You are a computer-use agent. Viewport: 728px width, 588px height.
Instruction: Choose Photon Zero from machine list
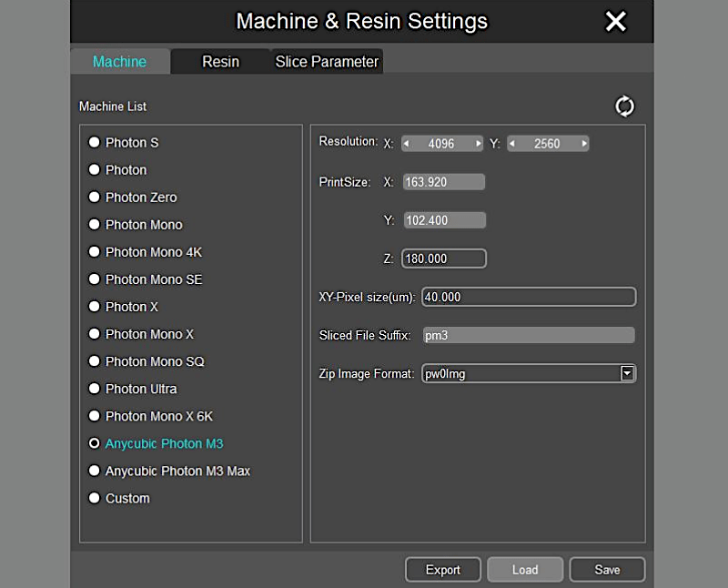pyautogui.click(x=95, y=197)
